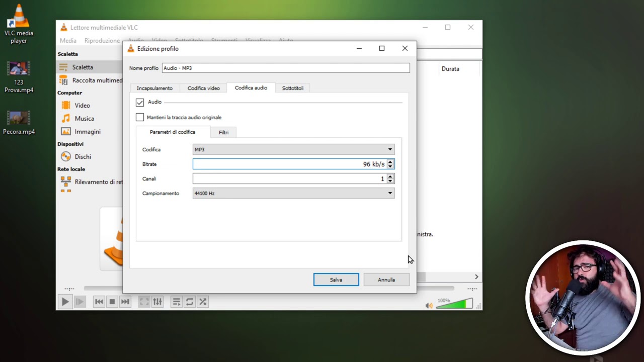Open the Media menu in VLC

68,41
